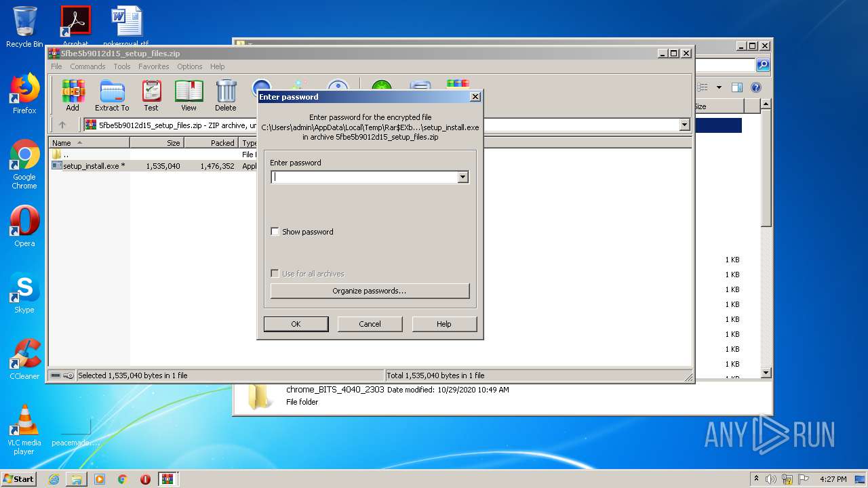The image size is (868, 488).
Task: Click the network icon in the system tray
Action: click(788, 479)
